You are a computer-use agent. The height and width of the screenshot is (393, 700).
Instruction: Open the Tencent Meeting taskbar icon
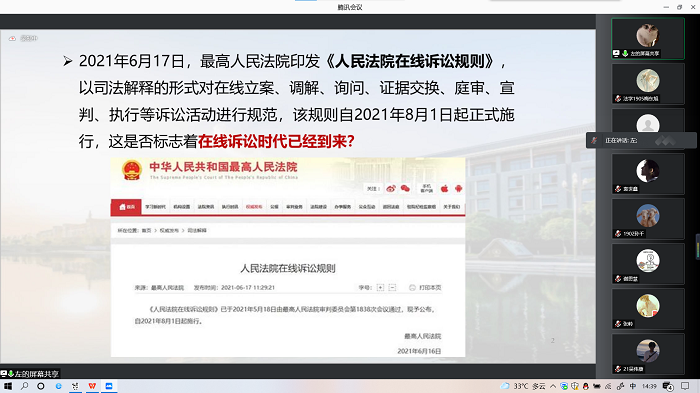point(109,386)
